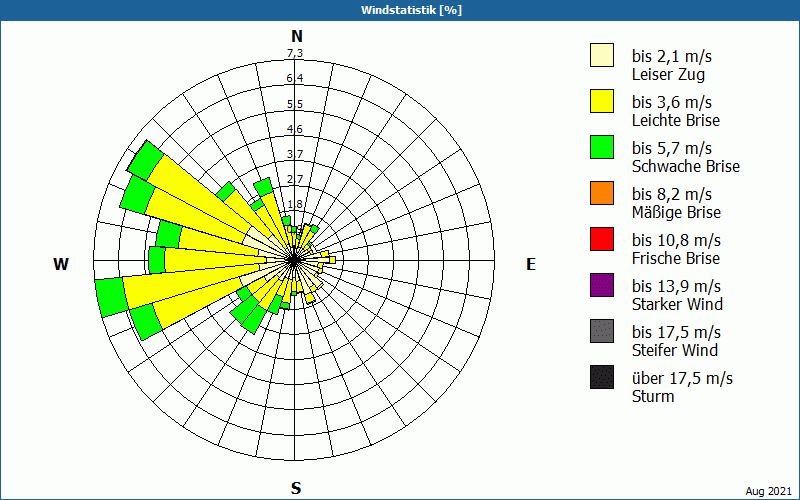Click the 'Sturm' legend label
This screenshot has height=500, width=800.
pos(653,396)
